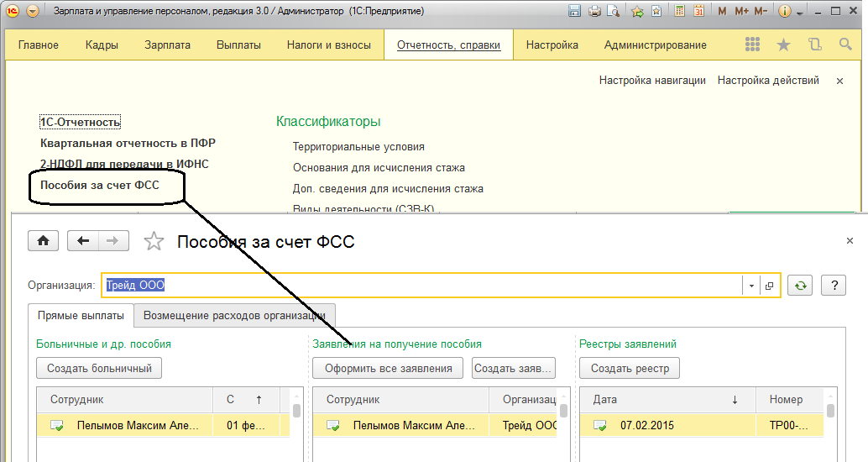Sort by Дата column in Реестры table
Image resolution: width=868 pixels, height=462 pixels.
(x=667, y=399)
